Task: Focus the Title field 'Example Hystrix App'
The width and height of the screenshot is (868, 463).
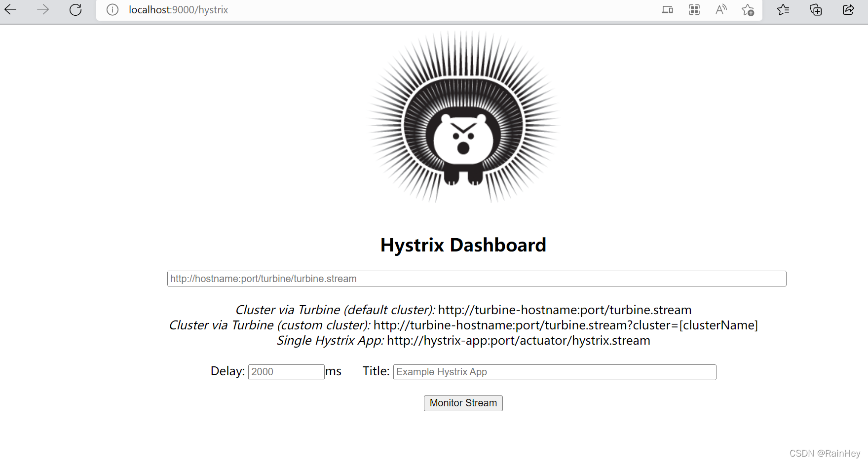Action: pos(555,372)
